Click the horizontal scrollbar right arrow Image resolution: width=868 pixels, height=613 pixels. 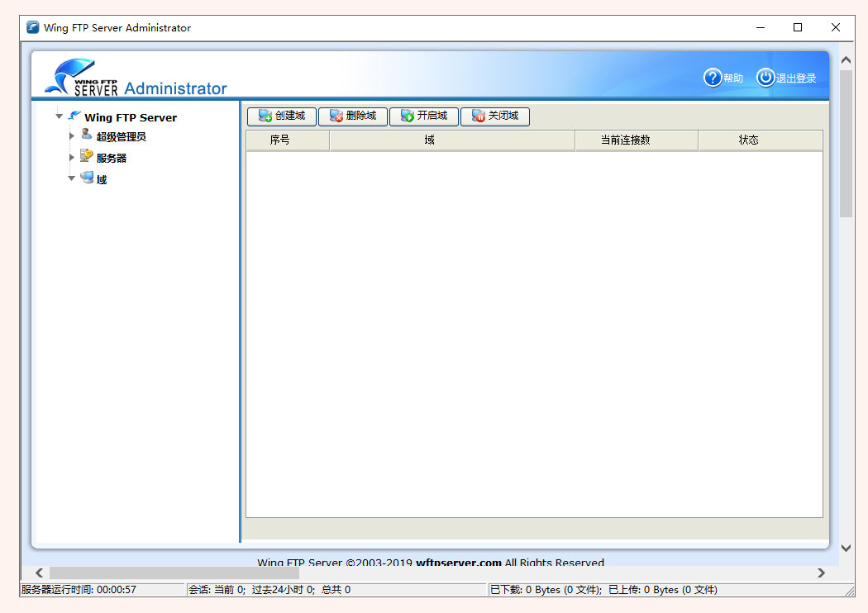pos(822,572)
